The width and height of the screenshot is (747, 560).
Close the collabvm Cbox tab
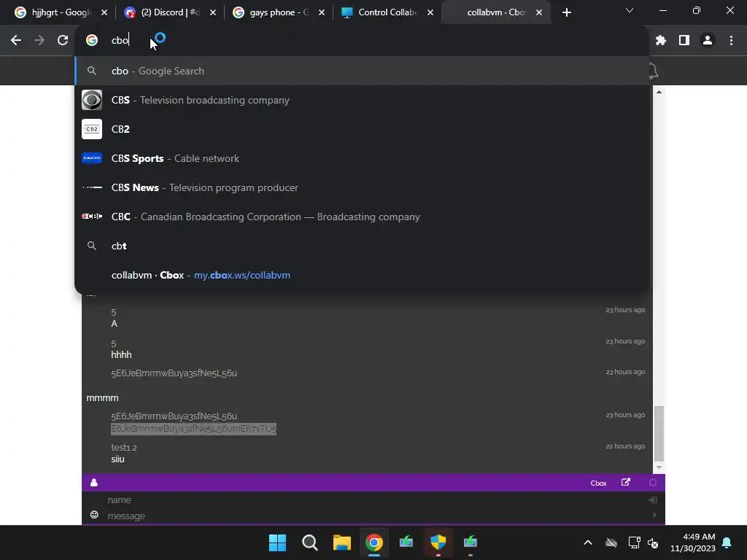[x=539, y=13]
